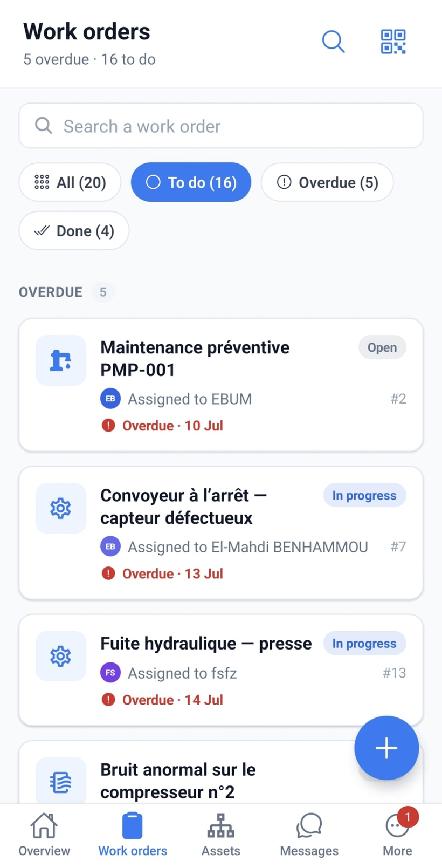Open the Maintenance préventive PMP-001 work order
442x868 pixels.
click(x=221, y=385)
